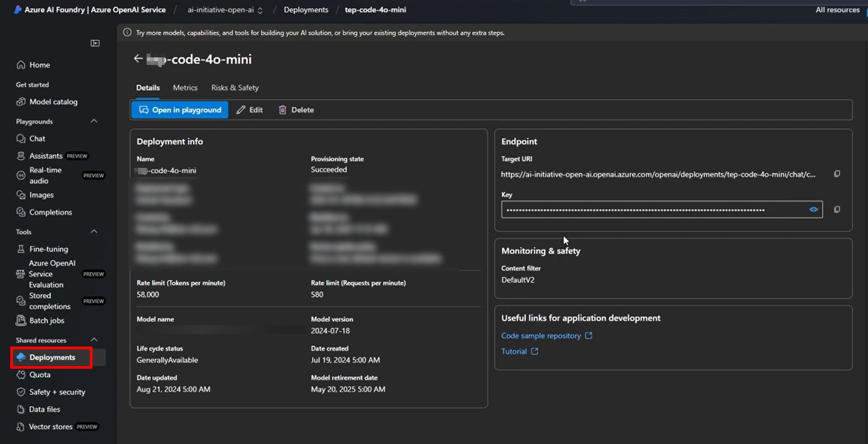Viewport: 868px width, 444px height.
Task: Click the Batch jobs icon
Action: pyautogui.click(x=21, y=321)
